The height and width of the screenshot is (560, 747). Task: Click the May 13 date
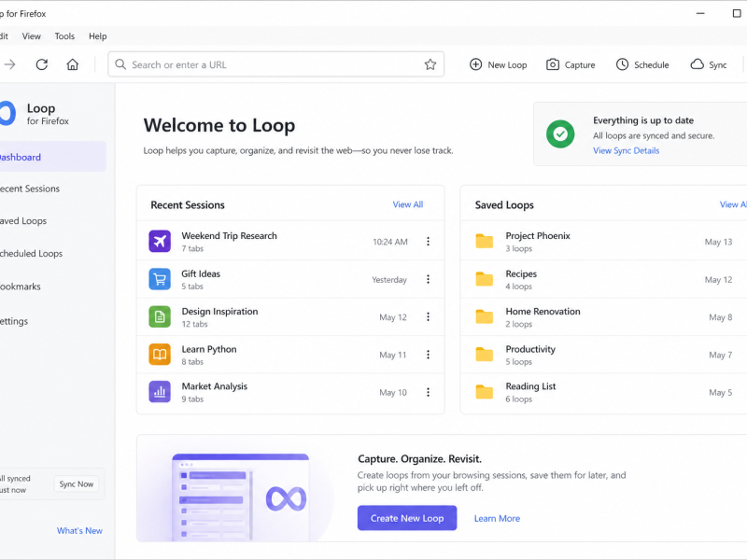click(x=718, y=242)
